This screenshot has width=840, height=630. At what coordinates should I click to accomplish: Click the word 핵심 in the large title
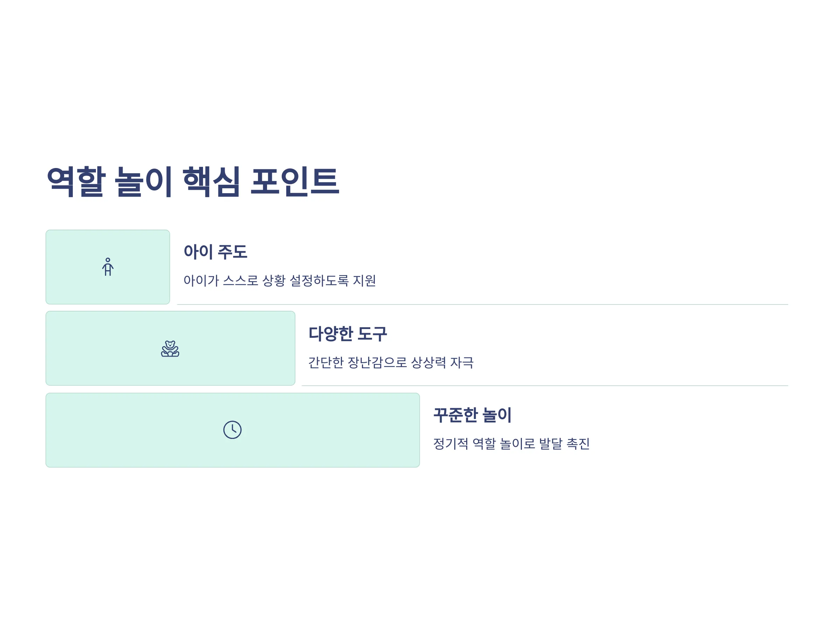(211, 181)
